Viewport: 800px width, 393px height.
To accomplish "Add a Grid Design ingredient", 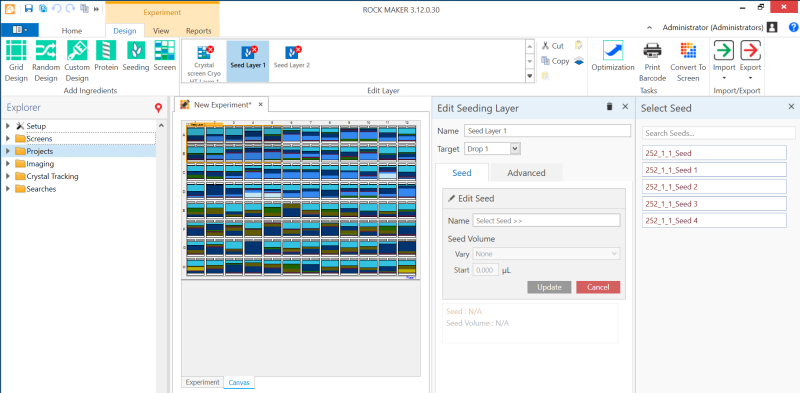I will click(x=16, y=61).
